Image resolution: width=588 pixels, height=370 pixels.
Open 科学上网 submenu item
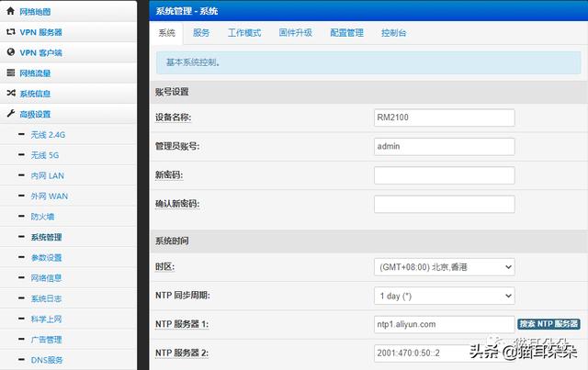pos(46,319)
